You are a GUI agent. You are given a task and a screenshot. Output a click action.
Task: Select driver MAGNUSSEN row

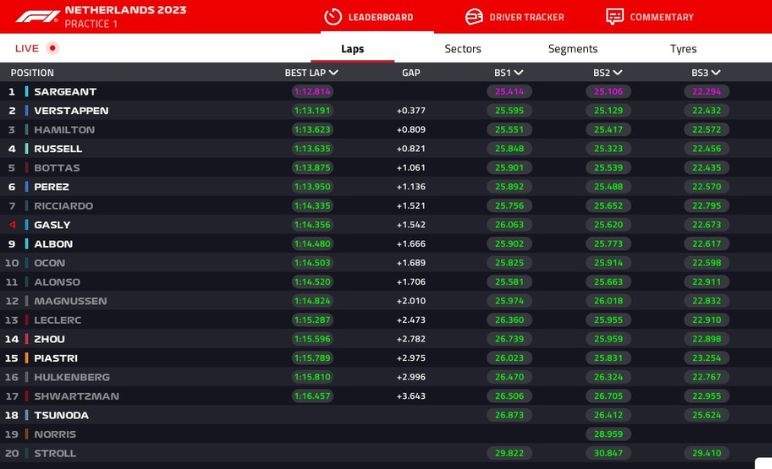[386, 301]
